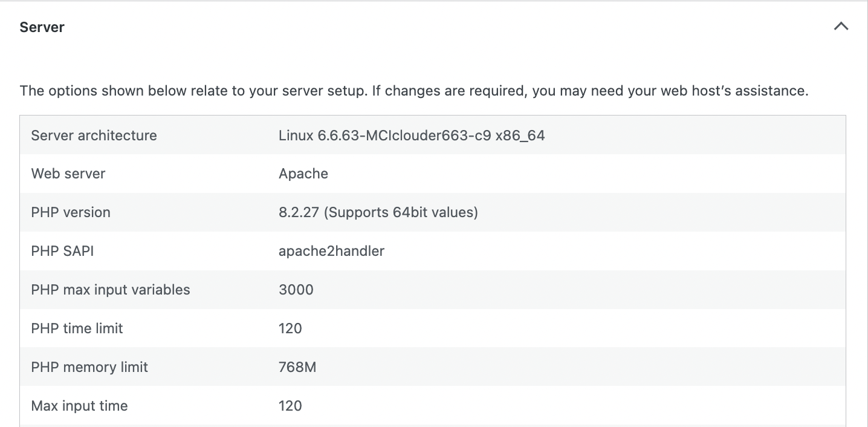Image resolution: width=868 pixels, height=427 pixels.
Task: Click the Apache value text
Action: point(303,174)
